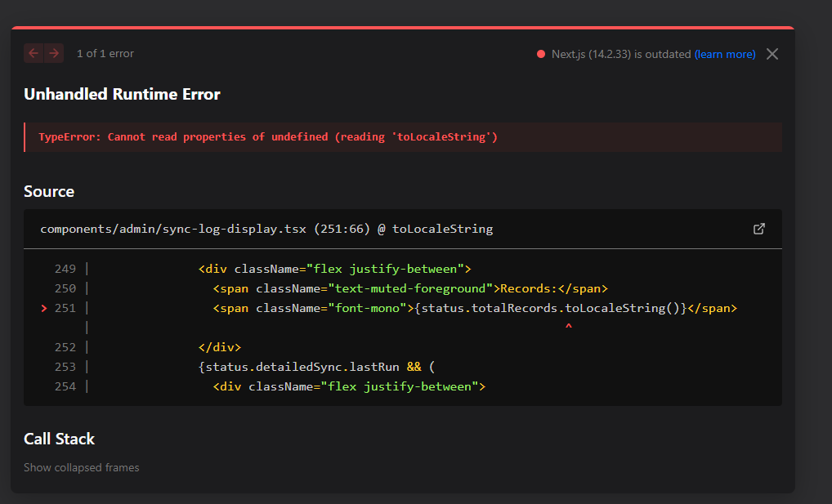Click 'Next.js (14.2.33) is outdated' text
The image size is (832, 504).
pos(621,54)
